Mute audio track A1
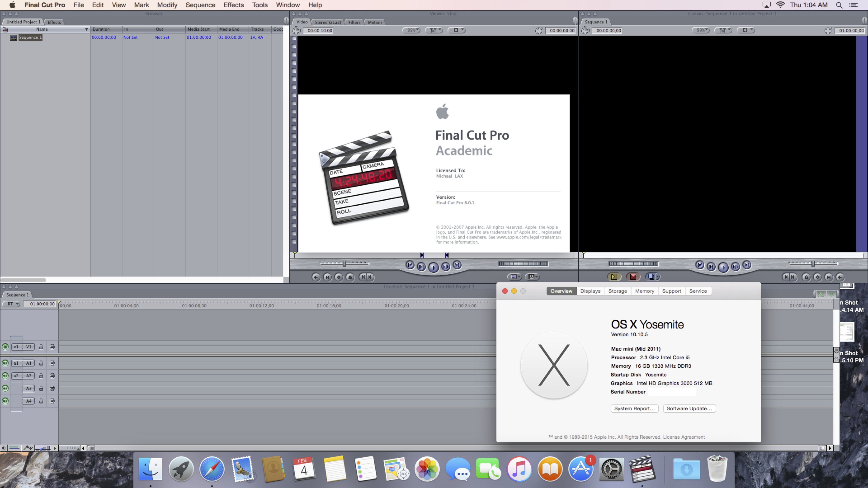The height and width of the screenshot is (488, 868). click(x=5, y=363)
